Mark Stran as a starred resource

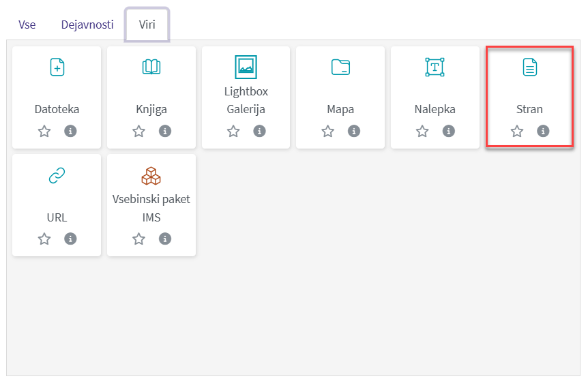(517, 131)
